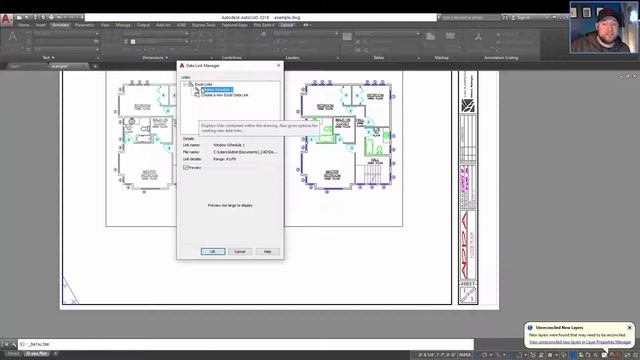
Task: Open the dimension style dropdown
Action: coord(187,33)
